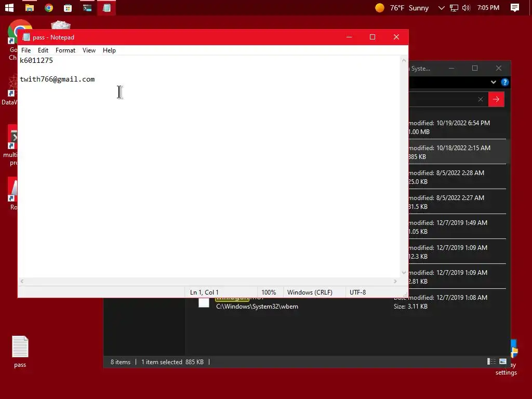
Task: Select the Recycle Bin desktop icon
Action: pos(61,25)
